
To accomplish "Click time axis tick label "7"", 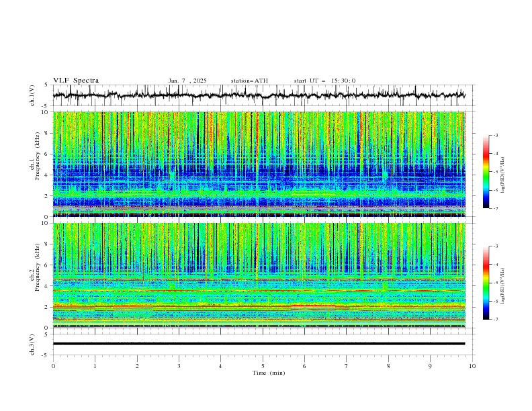I will [347, 366].
